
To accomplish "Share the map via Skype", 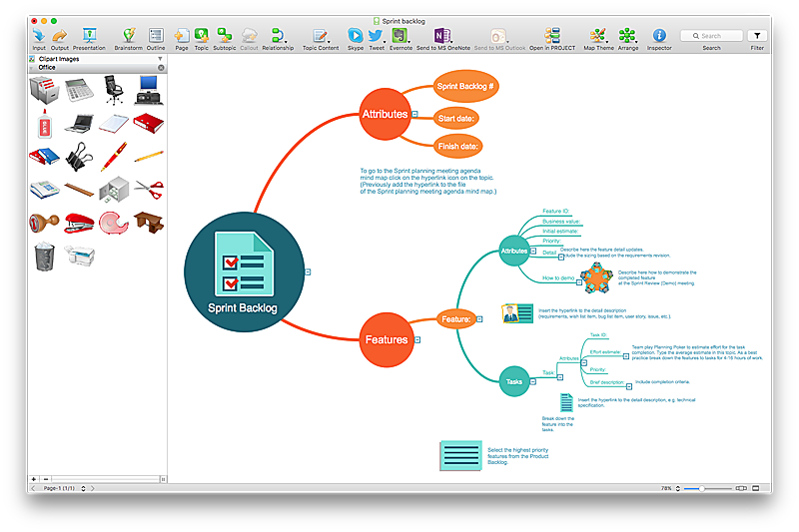I will click(x=356, y=36).
